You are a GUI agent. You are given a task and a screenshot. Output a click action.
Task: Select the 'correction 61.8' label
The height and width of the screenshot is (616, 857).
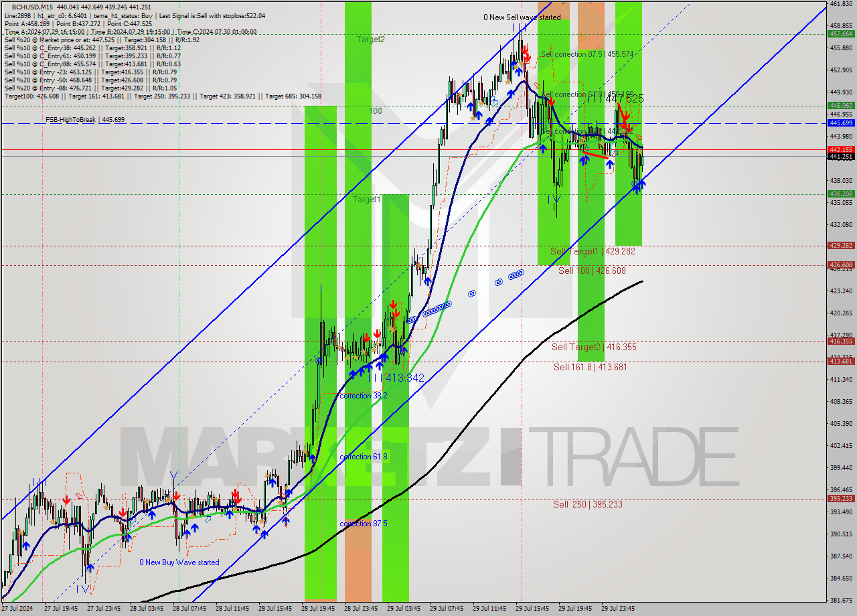pyautogui.click(x=364, y=457)
